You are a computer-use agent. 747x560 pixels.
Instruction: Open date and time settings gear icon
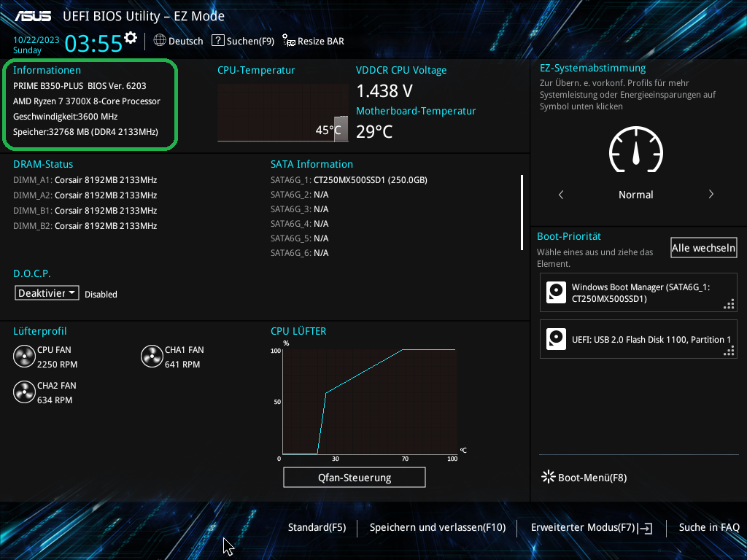(x=131, y=38)
